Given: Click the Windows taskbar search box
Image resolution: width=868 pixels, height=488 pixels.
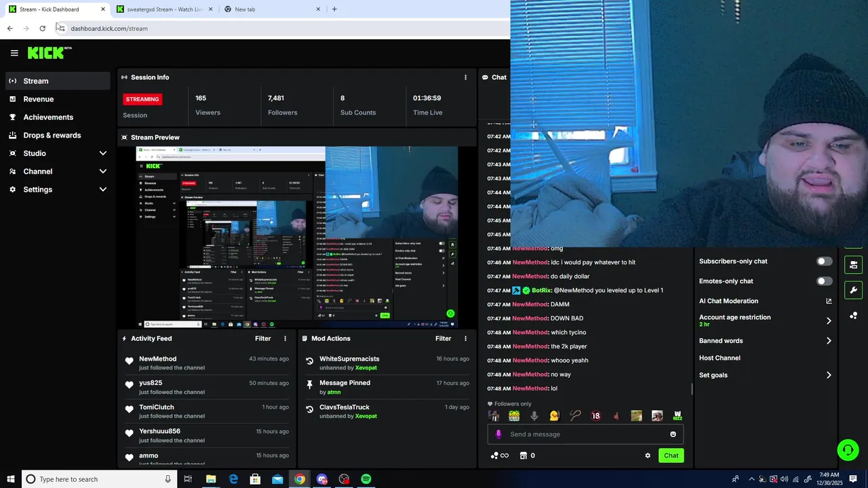Looking at the screenshot, I should coord(100,479).
